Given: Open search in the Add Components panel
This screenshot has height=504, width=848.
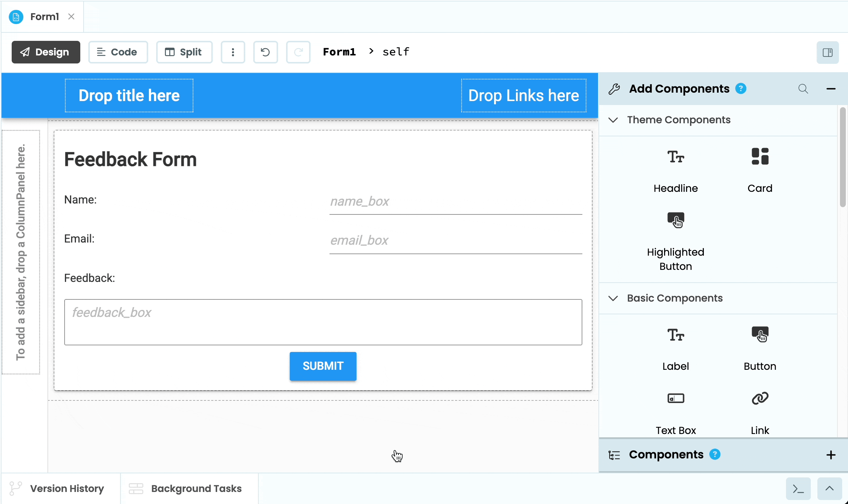Looking at the screenshot, I should (803, 89).
